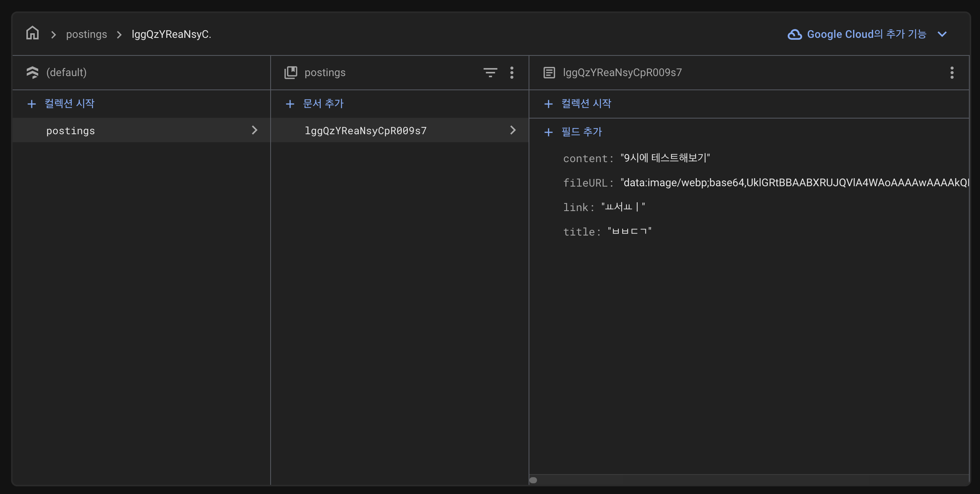Select the postings collection in the tree

tap(71, 131)
